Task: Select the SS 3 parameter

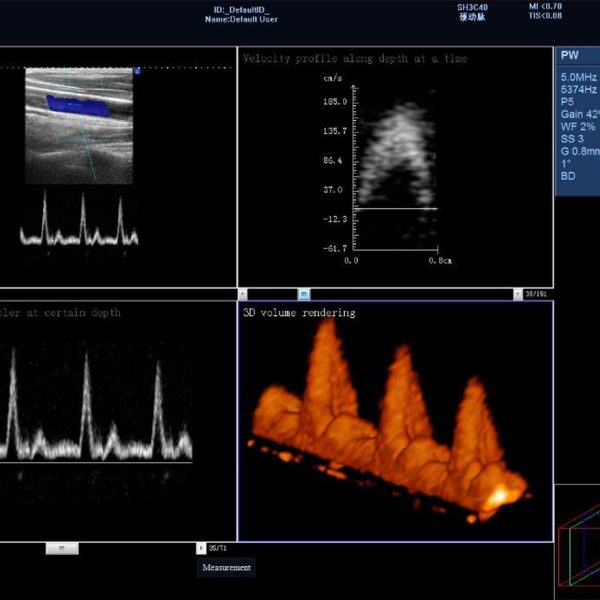Action: [x=574, y=139]
